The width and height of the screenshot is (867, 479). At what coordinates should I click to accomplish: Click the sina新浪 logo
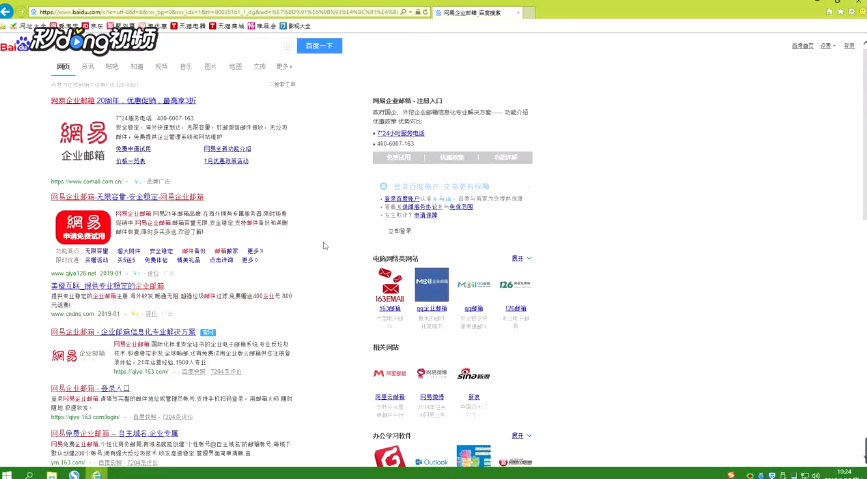click(x=474, y=374)
